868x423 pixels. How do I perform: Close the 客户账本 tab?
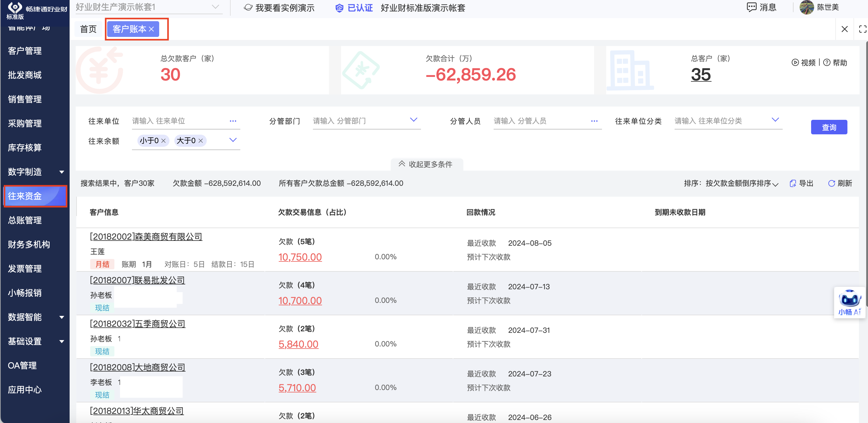(152, 29)
